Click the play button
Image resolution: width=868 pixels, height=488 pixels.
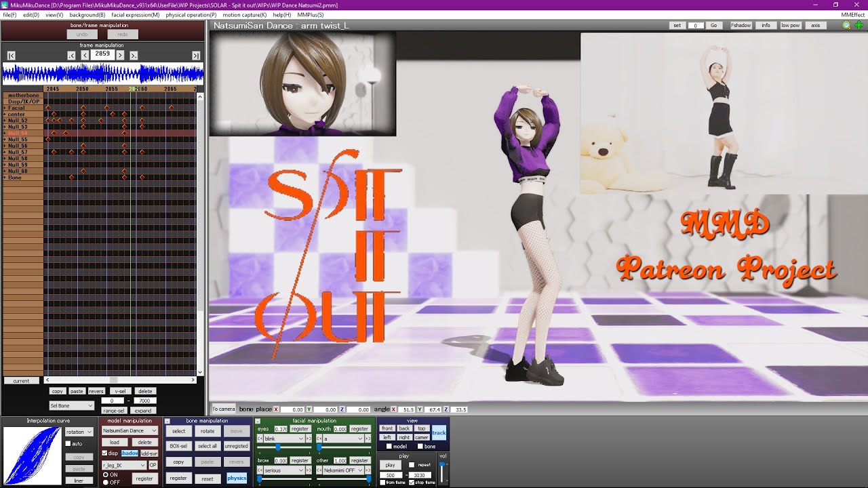coord(390,465)
